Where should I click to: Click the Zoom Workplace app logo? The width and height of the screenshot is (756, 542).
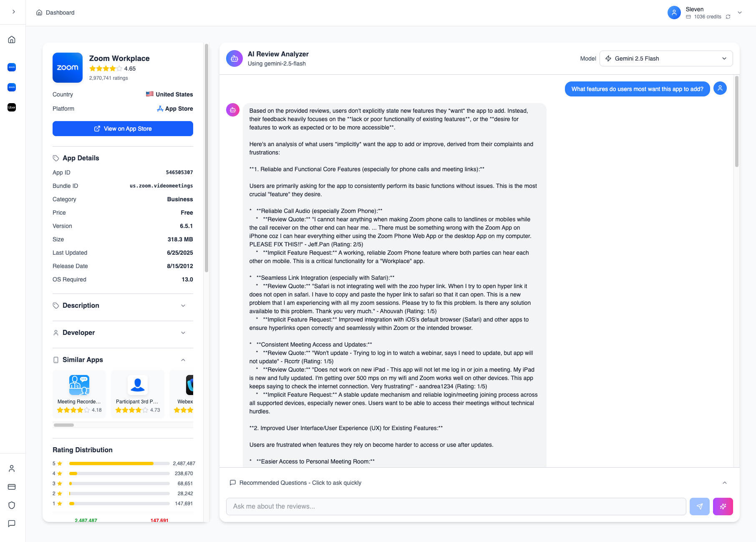(x=68, y=68)
